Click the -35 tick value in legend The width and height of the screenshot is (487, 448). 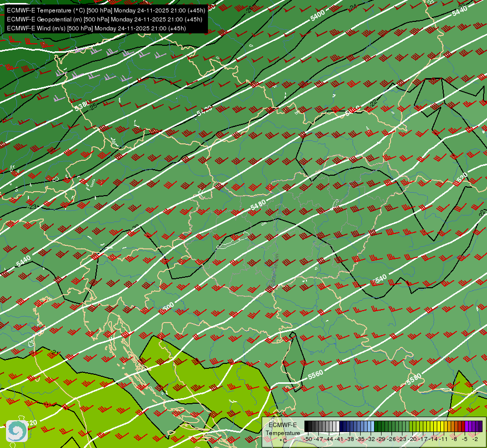(360, 439)
